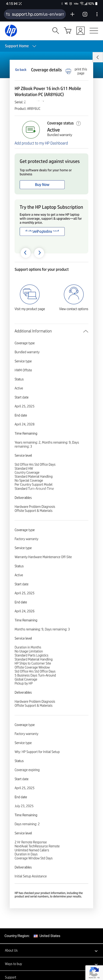This screenshot has height=980, width=103.
Task: Open new tab in browser
Action: (x=72, y=14)
